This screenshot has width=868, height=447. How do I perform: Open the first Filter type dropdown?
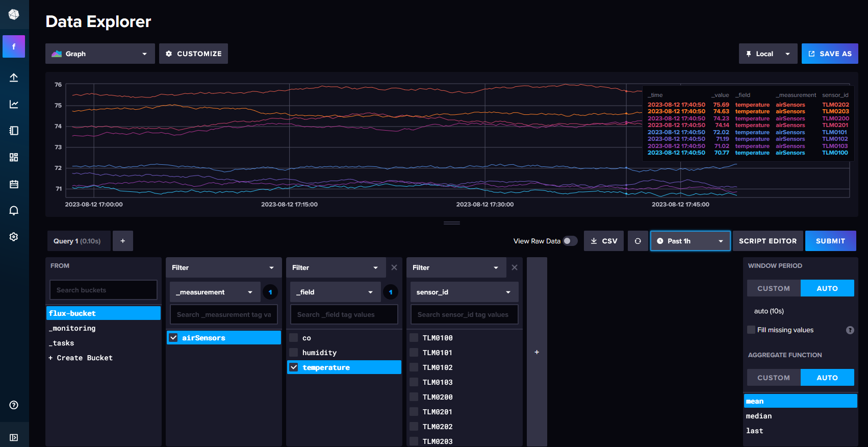point(223,267)
